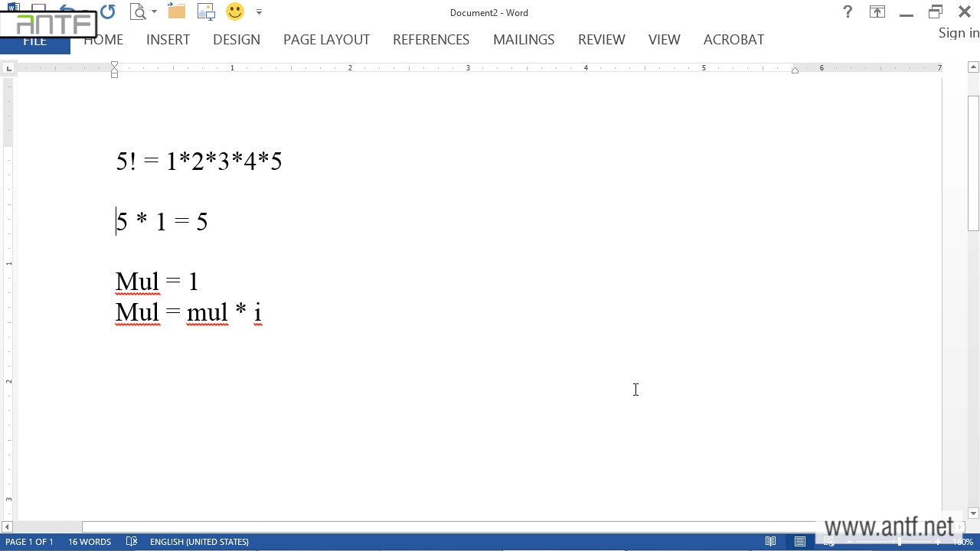Screen dimensions: 980x551
Task: Open the INSERT ribbon tab
Action: 168,40
